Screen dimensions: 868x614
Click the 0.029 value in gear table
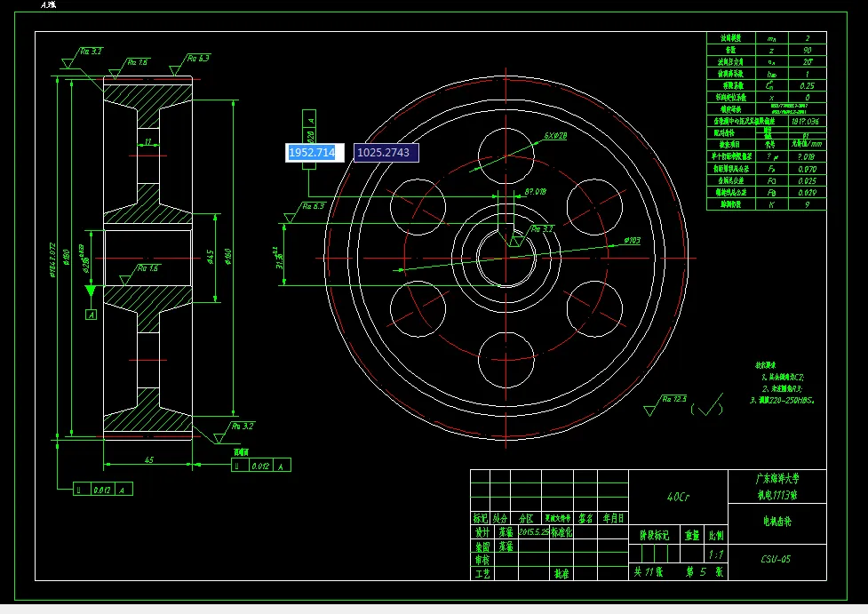tap(807, 193)
